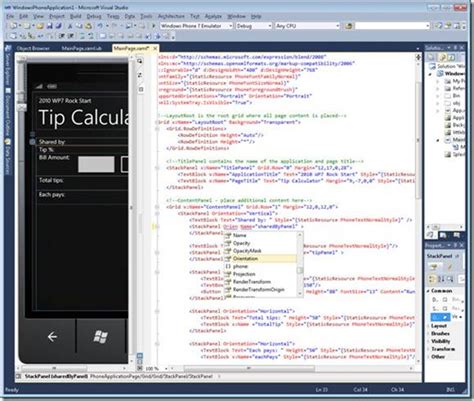Viewport: 474px width, 401px height.
Task: Click the New Project toolbar icon
Action: pyautogui.click(x=13, y=26)
